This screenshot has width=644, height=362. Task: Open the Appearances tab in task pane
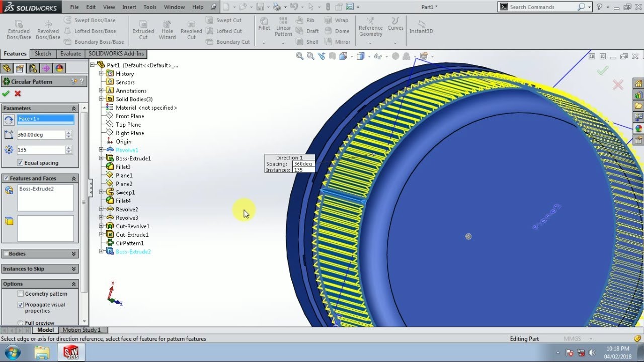click(638, 128)
